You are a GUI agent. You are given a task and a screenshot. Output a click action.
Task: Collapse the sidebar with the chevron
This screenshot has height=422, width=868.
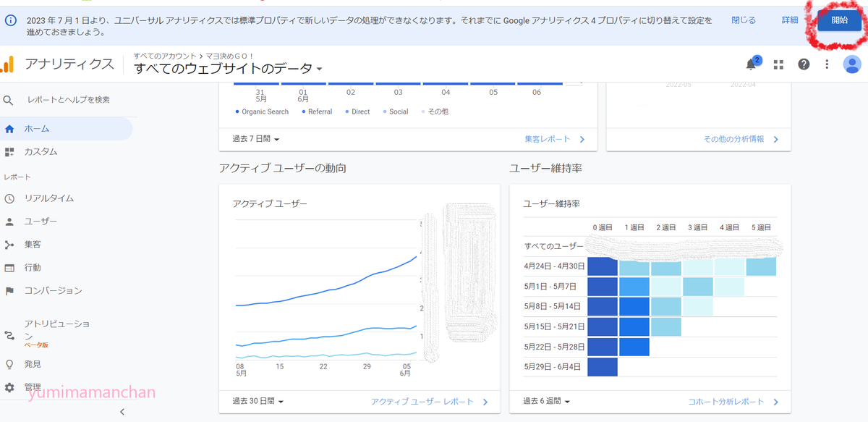pos(122,412)
